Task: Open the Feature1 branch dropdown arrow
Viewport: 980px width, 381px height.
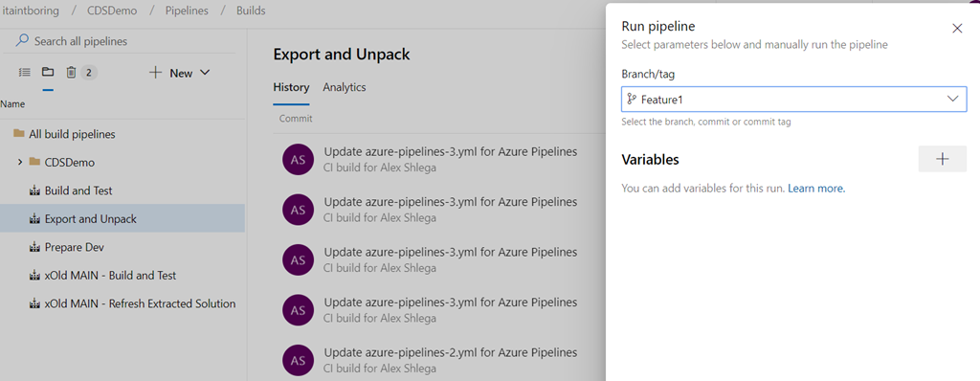Action: click(x=952, y=99)
